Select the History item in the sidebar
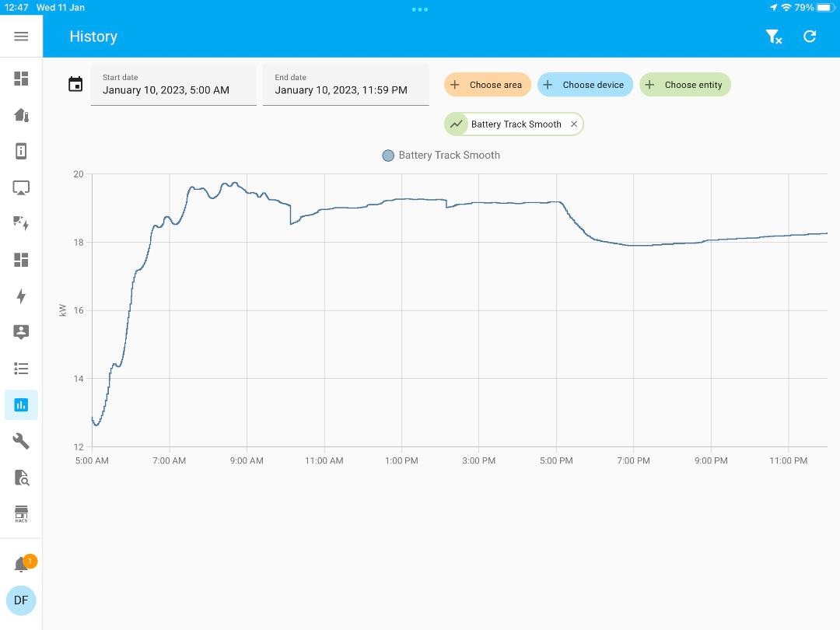 (x=21, y=405)
